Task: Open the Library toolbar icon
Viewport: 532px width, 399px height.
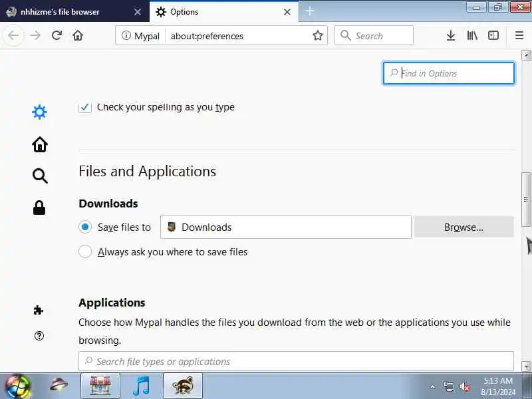Action: coord(472,35)
